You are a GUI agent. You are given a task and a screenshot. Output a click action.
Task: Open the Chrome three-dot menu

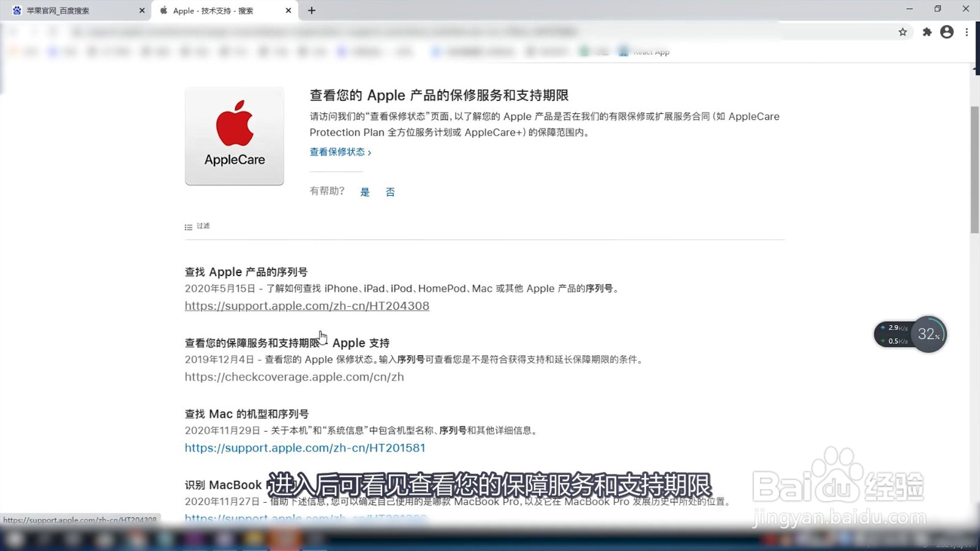tap(967, 32)
